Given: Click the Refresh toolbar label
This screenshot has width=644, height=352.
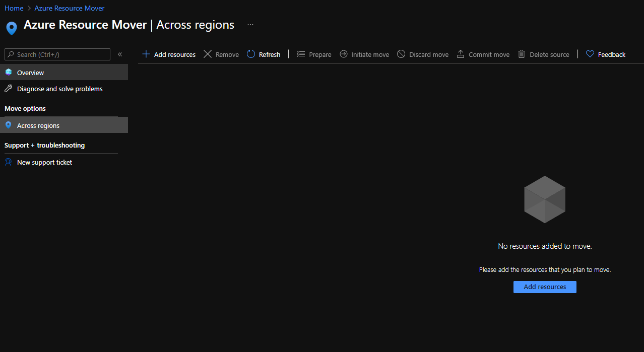Looking at the screenshot, I should click(270, 54).
